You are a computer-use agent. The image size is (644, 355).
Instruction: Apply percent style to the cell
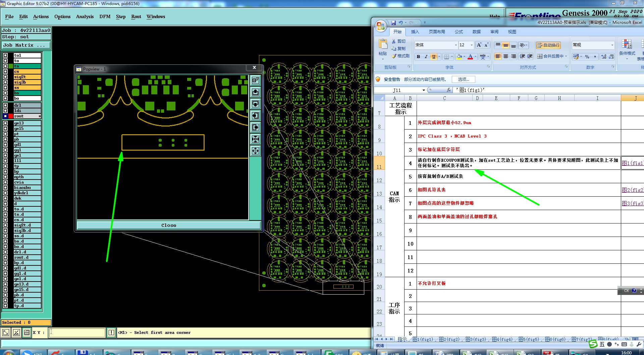pyautogui.click(x=587, y=57)
